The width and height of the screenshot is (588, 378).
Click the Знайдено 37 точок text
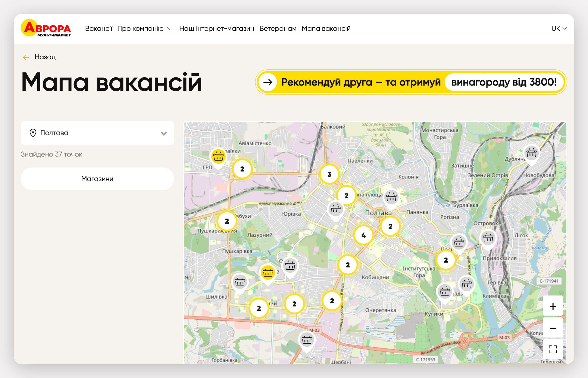point(52,154)
